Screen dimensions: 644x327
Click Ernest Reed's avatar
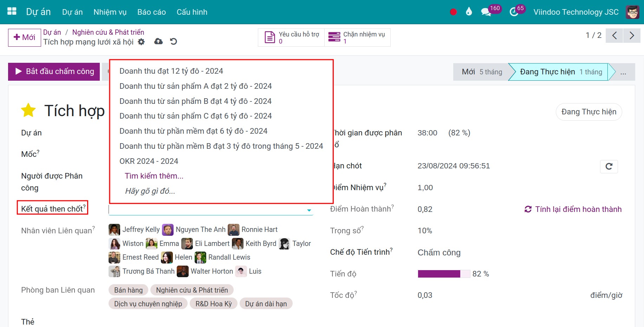click(x=114, y=257)
